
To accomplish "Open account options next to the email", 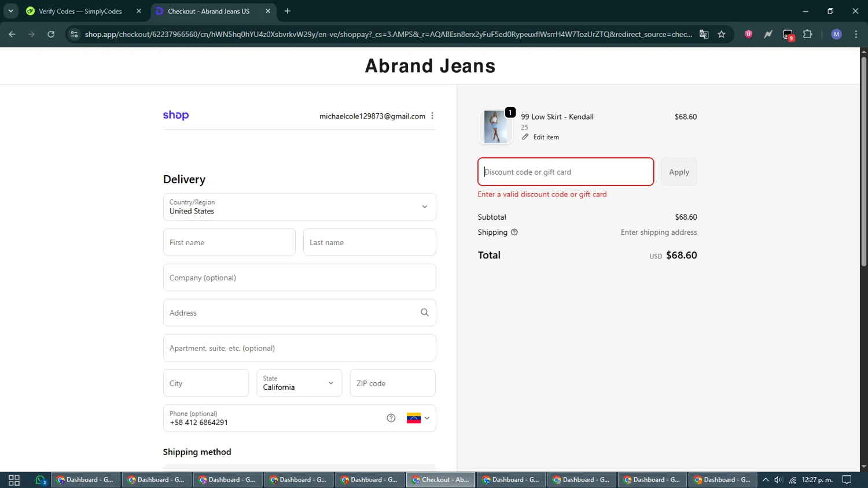I will [432, 116].
